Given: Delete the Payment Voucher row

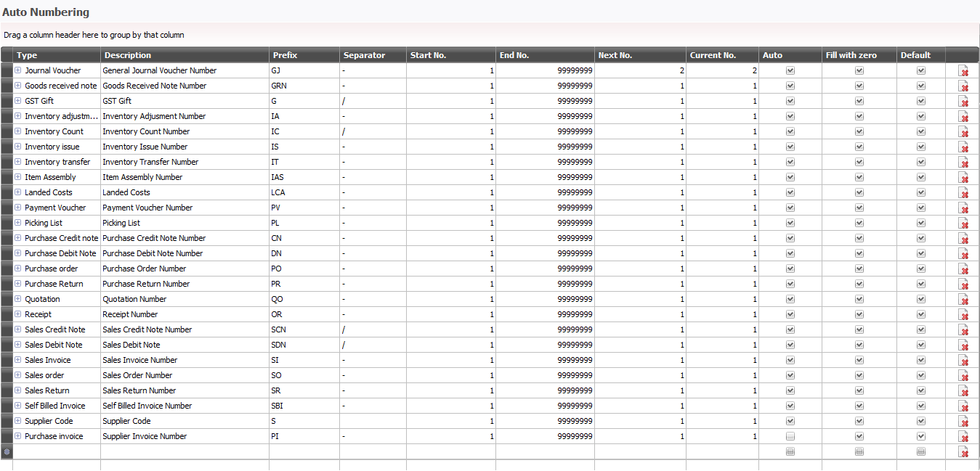Looking at the screenshot, I should click(964, 208).
